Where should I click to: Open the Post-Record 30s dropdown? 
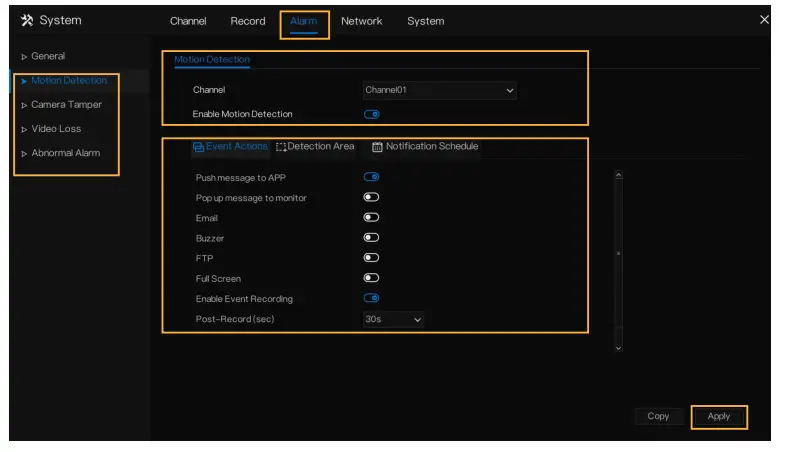click(x=393, y=319)
